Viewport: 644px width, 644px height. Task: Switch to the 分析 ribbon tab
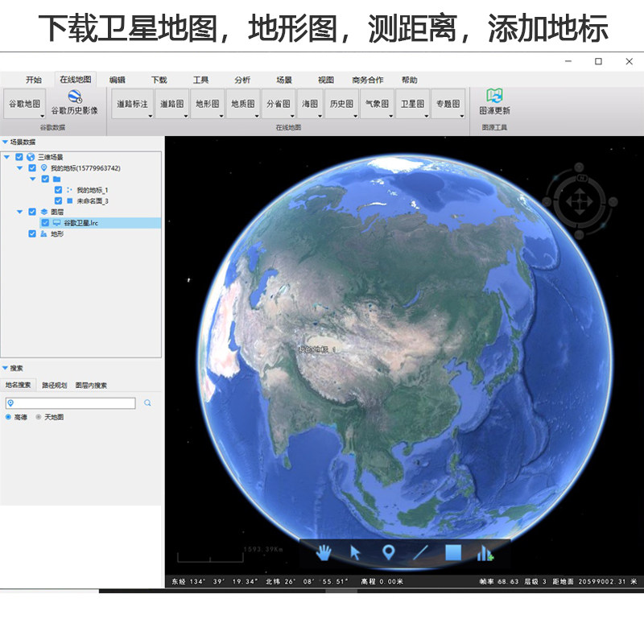click(x=242, y=80)
